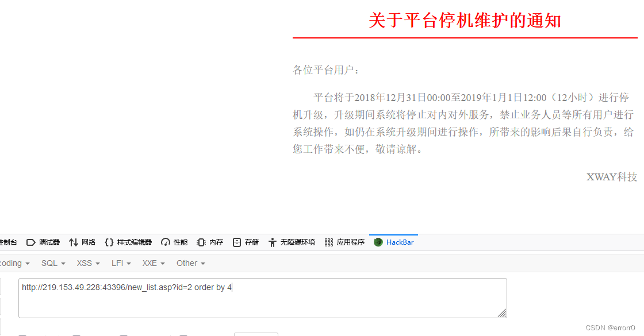The image size is (644, 336).
Task: Open the Encoding dropdown in HackBar
Action: click(15, 264)
